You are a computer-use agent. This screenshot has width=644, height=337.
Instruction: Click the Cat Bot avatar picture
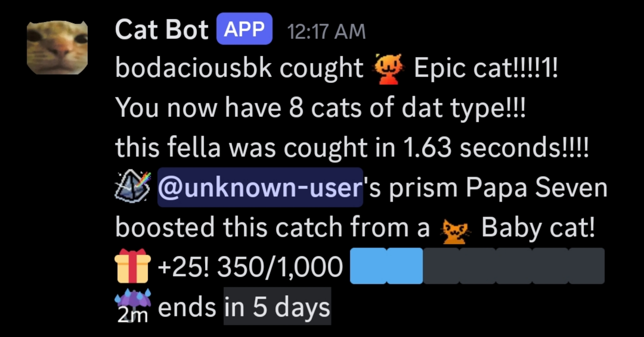click(x=57, y=47)
